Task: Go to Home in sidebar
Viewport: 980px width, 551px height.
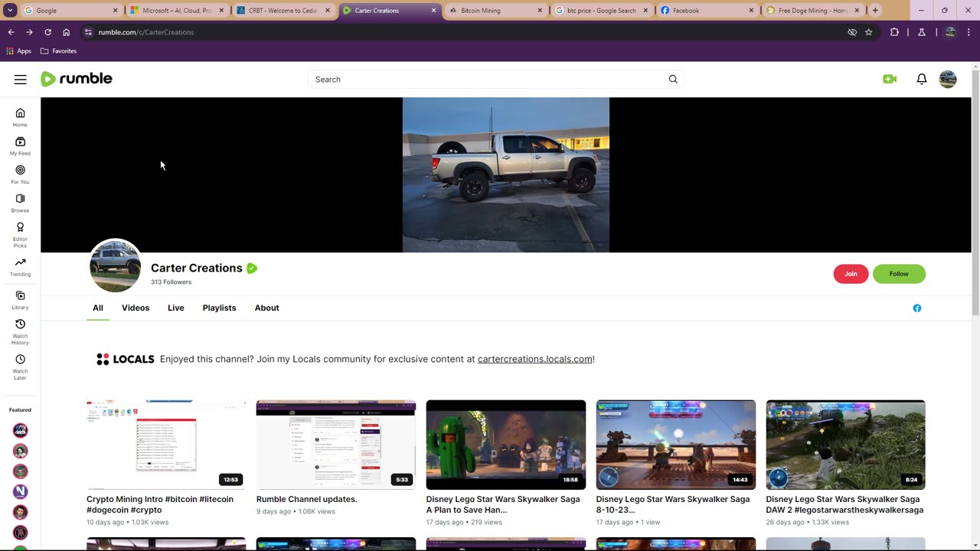Action: pyautogui.click(x=20, y=117)
